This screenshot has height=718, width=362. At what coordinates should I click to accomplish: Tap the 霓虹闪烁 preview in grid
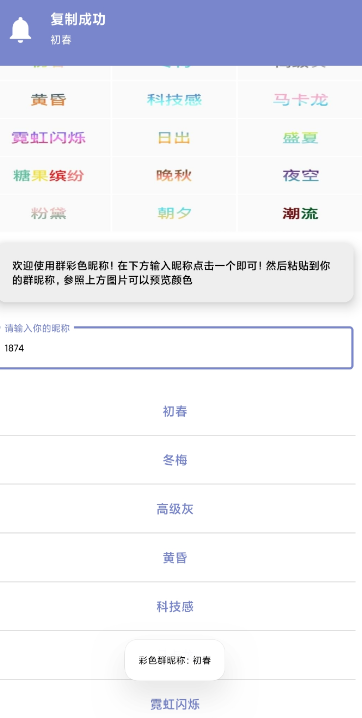click(49, 137)
